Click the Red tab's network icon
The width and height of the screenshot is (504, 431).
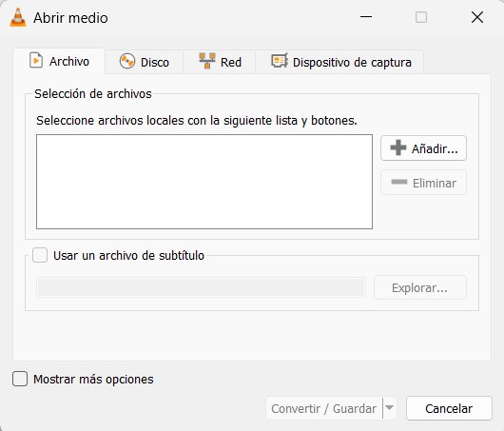tap(207, 61)
